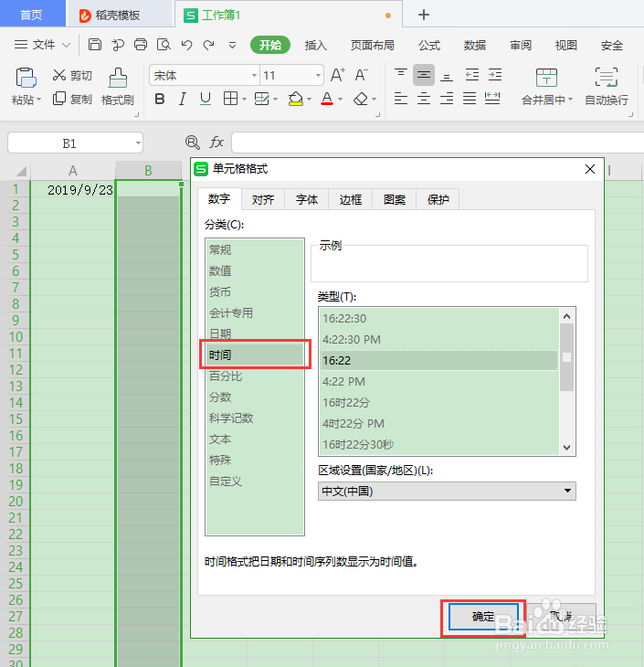
Task: Align text to bottom
Action: [446, 76]
